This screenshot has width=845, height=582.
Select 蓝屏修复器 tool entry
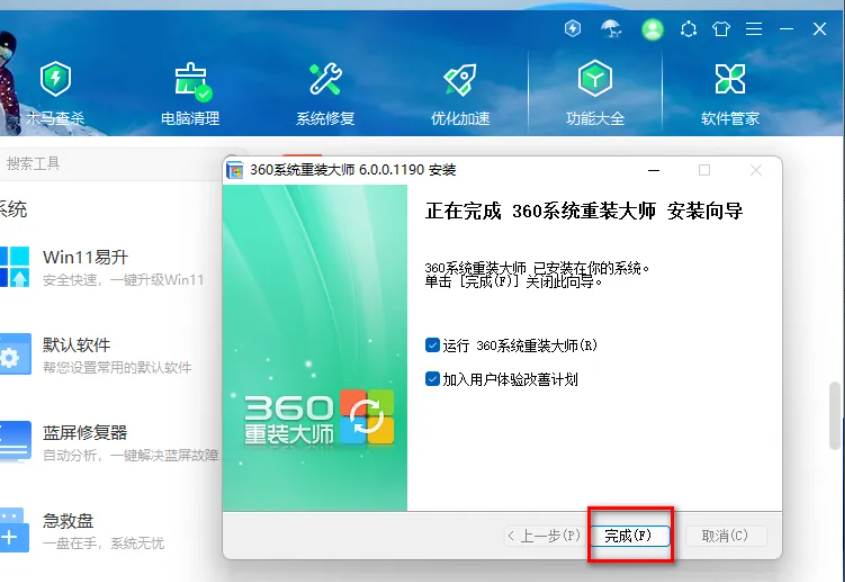[85, 433]
